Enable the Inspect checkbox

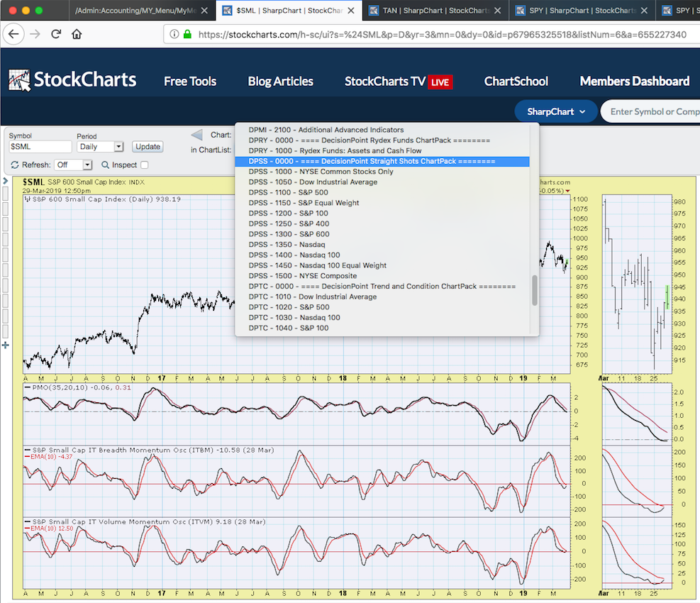coord(145,165)
